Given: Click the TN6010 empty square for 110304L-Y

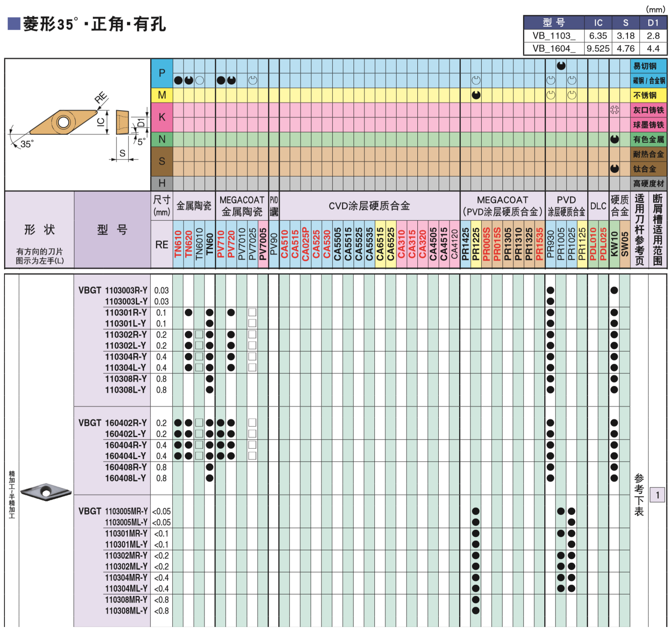Looking at the screenshot, I should pos(199,367).
